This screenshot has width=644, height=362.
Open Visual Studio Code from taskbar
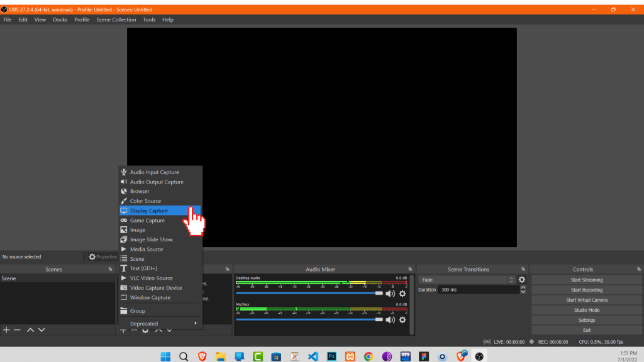pyautogui.click(x=313, y=356)
